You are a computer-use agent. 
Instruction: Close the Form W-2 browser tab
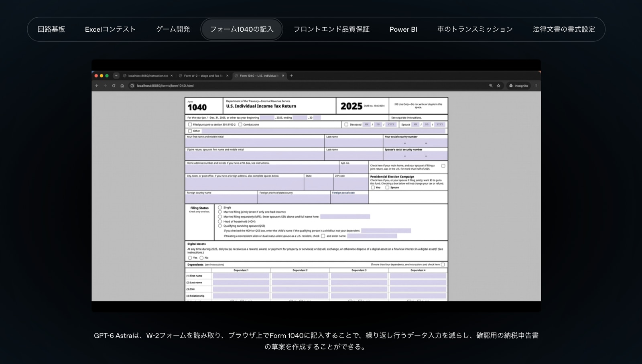(x=228, y=75)
